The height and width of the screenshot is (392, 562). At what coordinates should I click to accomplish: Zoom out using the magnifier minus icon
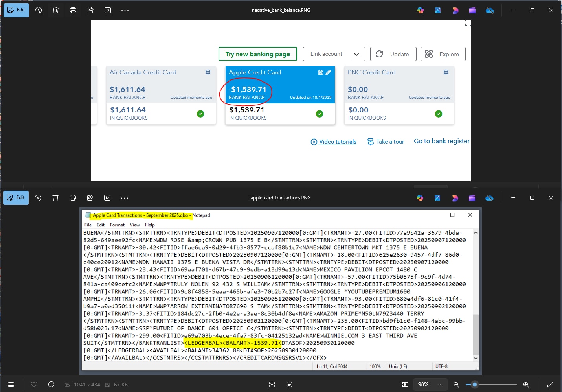[456, 385]
